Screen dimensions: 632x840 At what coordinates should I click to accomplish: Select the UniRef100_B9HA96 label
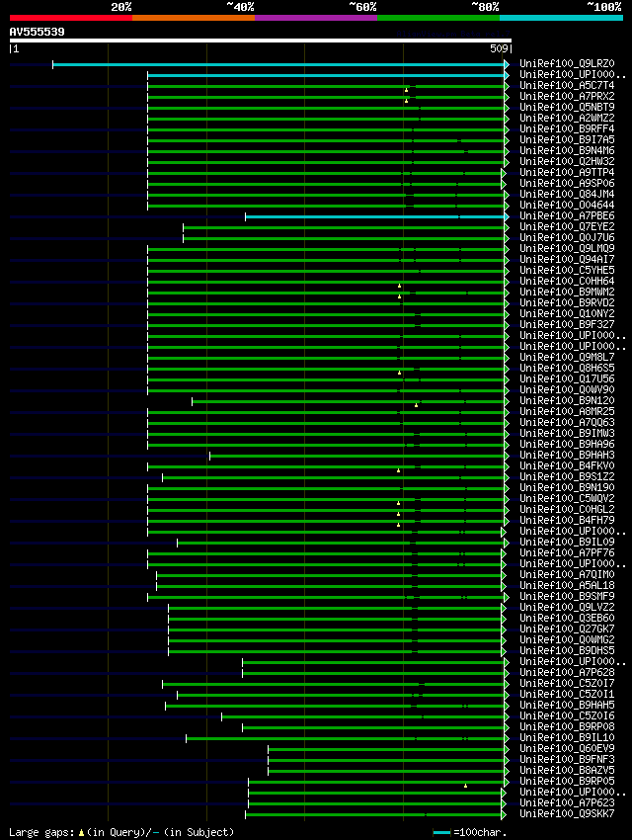pos(567,445)
